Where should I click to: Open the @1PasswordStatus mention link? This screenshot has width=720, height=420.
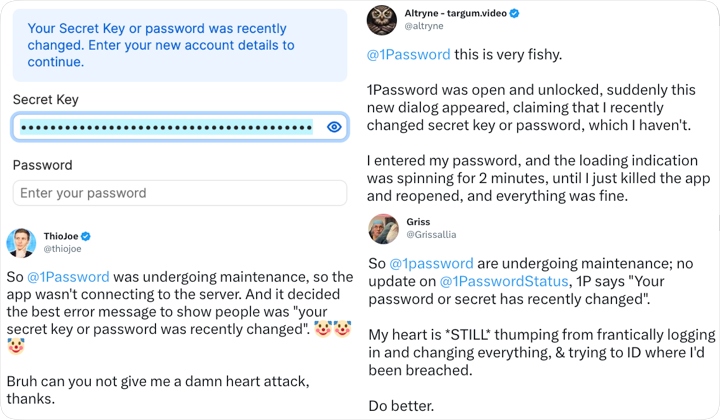(x=503, y=282)
